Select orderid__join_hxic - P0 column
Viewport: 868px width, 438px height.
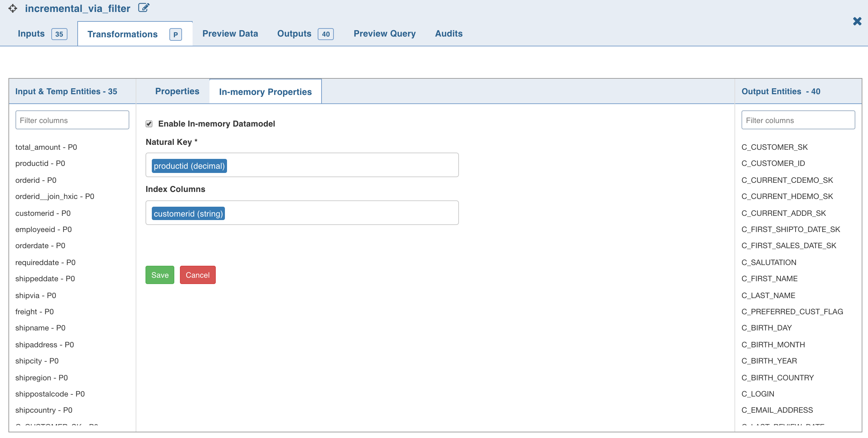(x=55, y=197)
